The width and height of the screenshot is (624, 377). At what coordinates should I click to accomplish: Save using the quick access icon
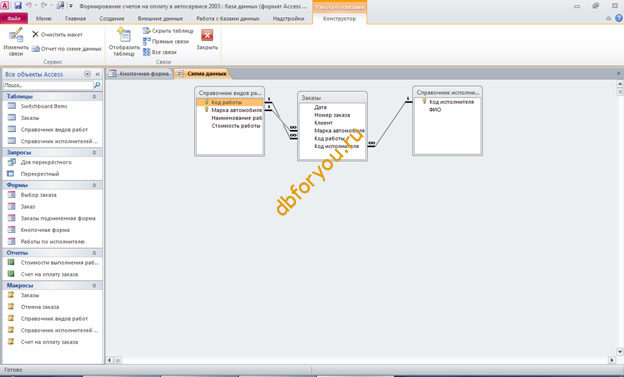[x=18, y=6]
